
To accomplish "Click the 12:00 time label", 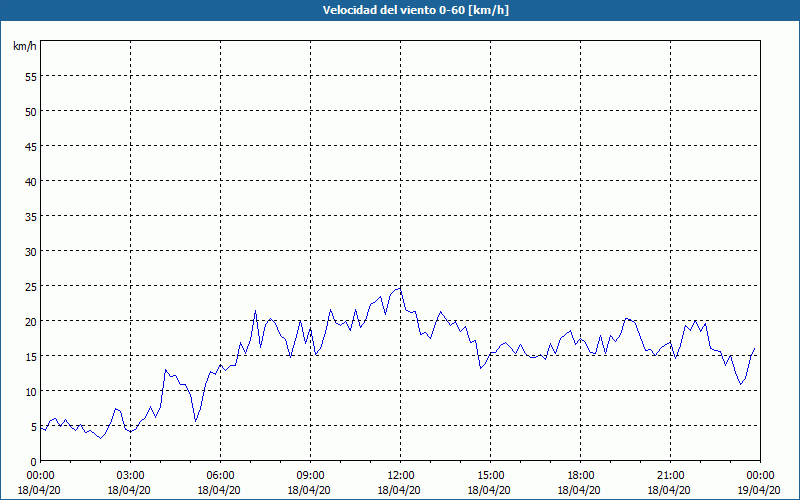I will [401, 476].
